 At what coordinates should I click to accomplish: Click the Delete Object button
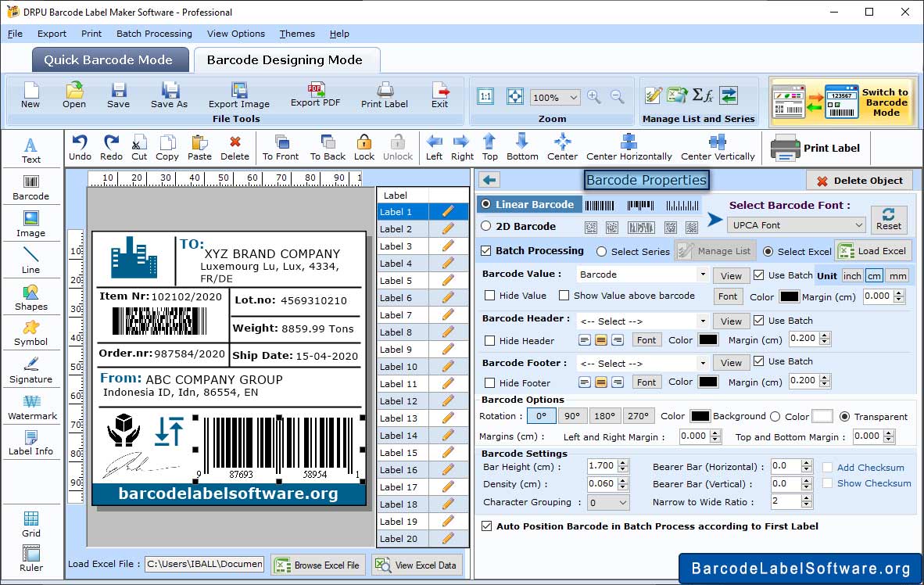click(860, 181)
